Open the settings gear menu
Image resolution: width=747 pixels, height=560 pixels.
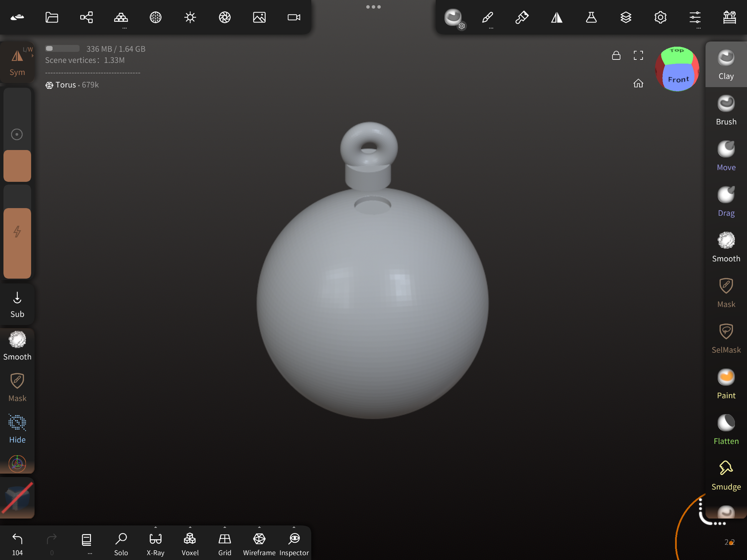tap(660, 17)
